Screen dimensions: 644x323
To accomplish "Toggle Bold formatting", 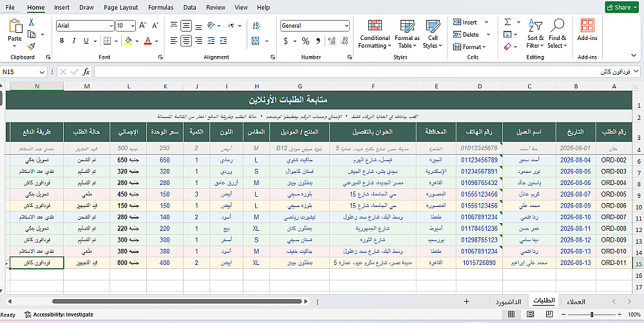I will point(62,41).
